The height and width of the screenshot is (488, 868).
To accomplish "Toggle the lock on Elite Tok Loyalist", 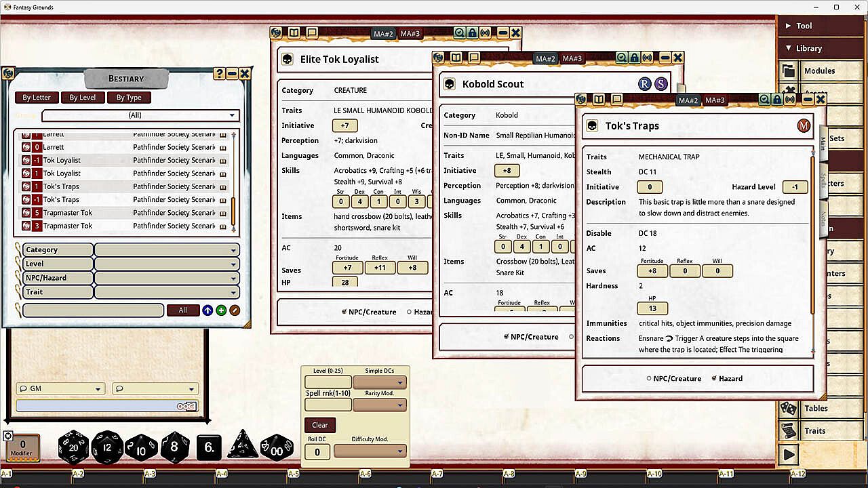I will tap(472, 33).
